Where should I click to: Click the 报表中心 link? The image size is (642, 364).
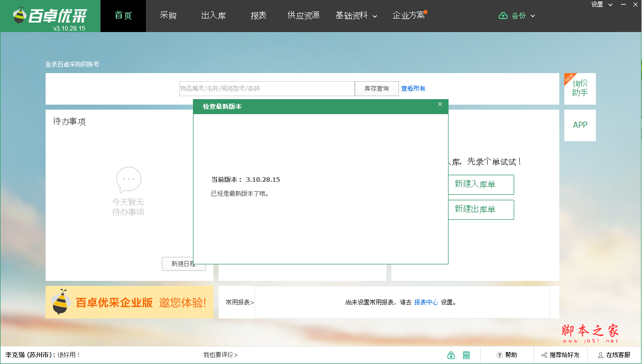(x=426, y=302)
